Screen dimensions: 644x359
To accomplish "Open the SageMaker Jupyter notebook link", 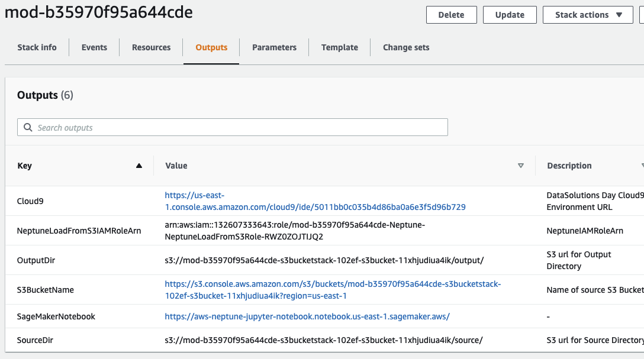I will tap(307, 316).
